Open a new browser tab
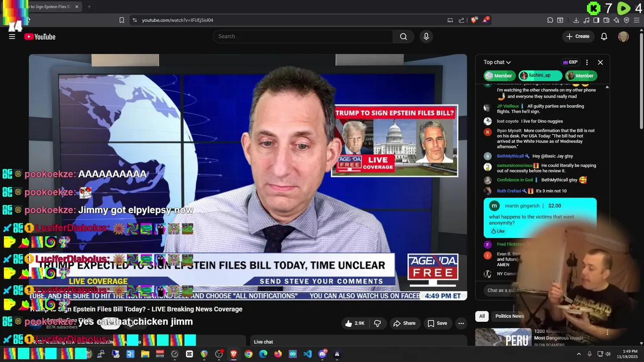This screenshot has height=362, width=644. point(89,7)
